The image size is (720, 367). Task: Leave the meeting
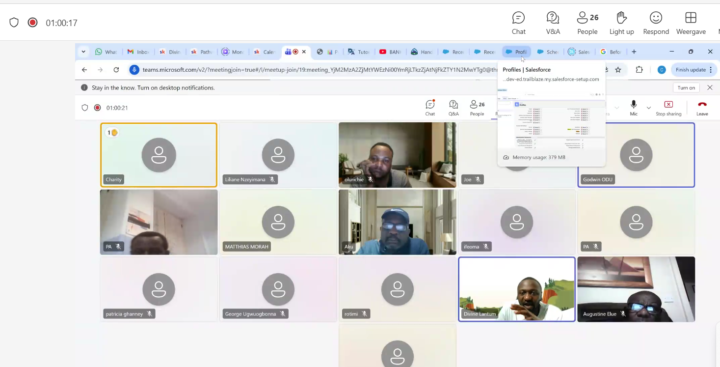[x=702, y=108]
